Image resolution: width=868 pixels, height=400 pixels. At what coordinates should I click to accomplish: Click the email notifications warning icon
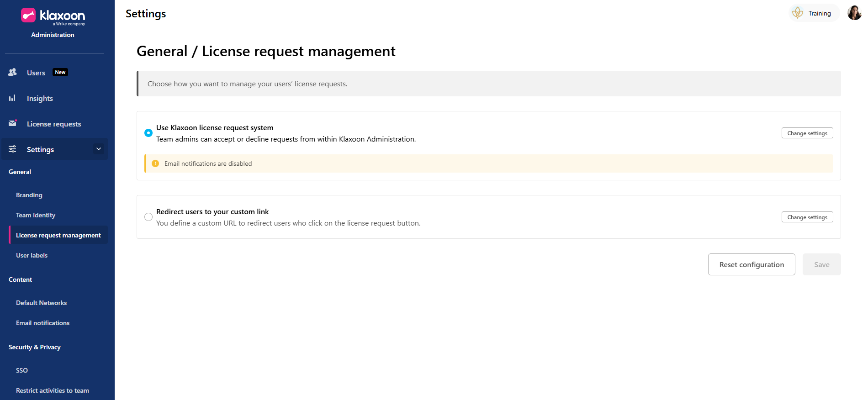coord(155,163)
